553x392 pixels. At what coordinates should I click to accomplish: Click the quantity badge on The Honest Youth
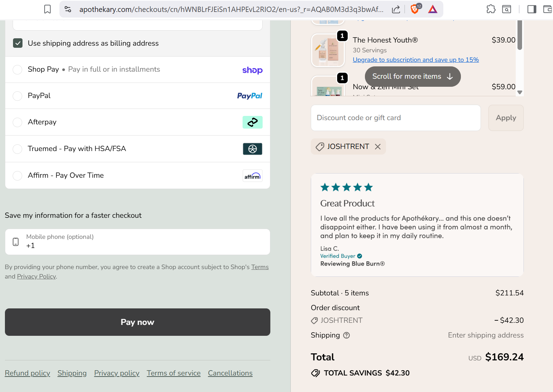(342, 36)
